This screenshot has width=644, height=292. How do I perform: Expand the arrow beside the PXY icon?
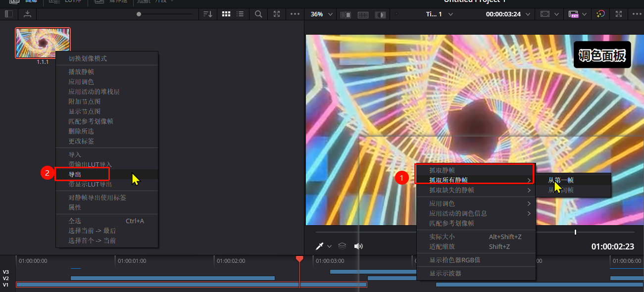coord(585,14)
